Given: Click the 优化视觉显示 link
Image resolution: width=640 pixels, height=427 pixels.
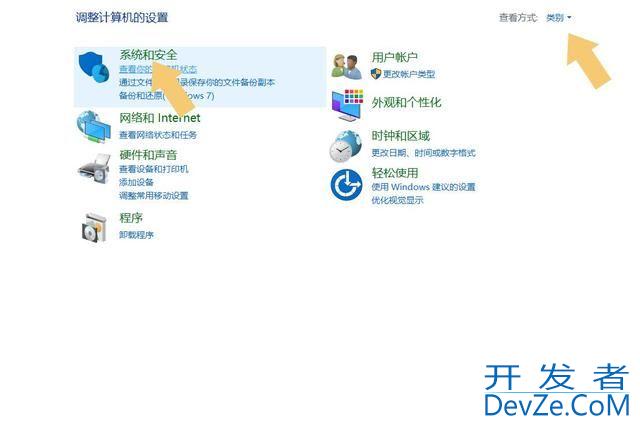Looking at the screenshot, I should point(397,200).
